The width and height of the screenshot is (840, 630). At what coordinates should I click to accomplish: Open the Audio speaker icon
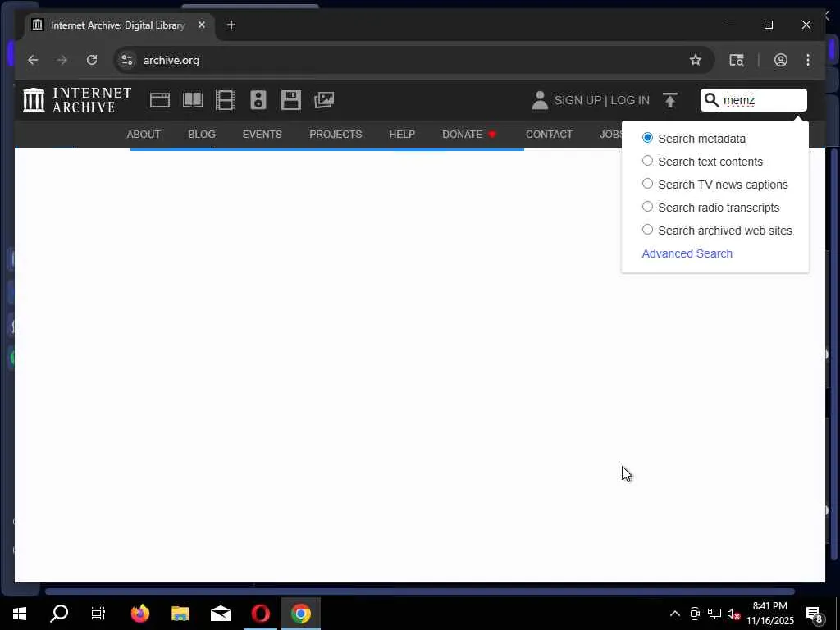tap(258, 100)
